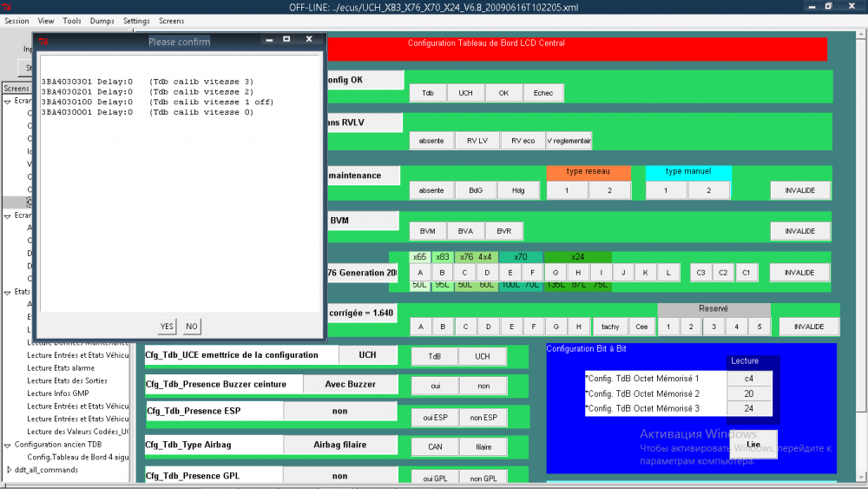Click type reseau option 1
Viewport: 868px width, 489px height.
point(566,190)
